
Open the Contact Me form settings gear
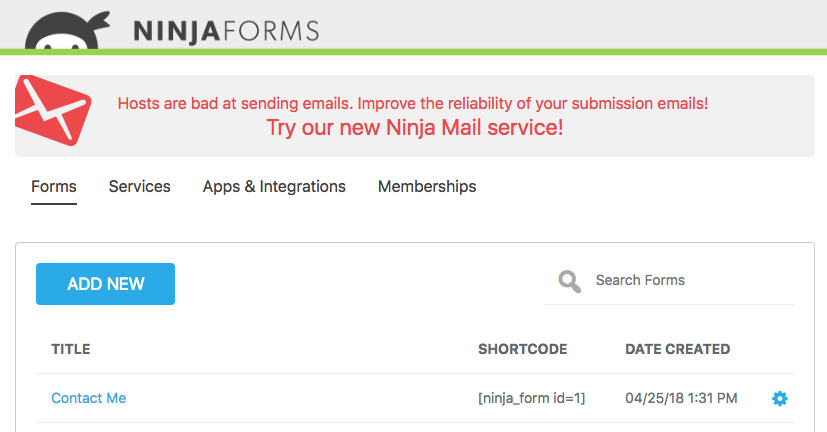coord(780,399)
